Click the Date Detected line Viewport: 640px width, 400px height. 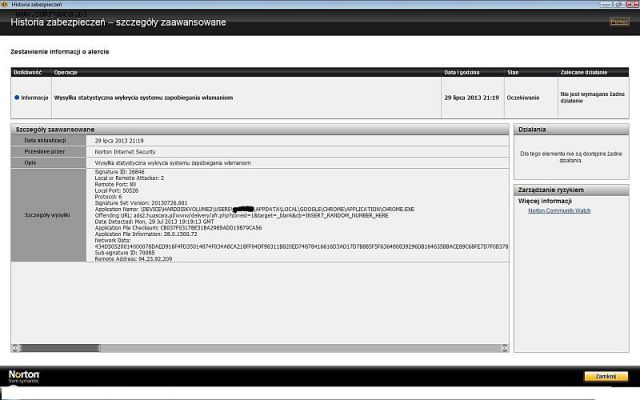[x=154, y=221]
